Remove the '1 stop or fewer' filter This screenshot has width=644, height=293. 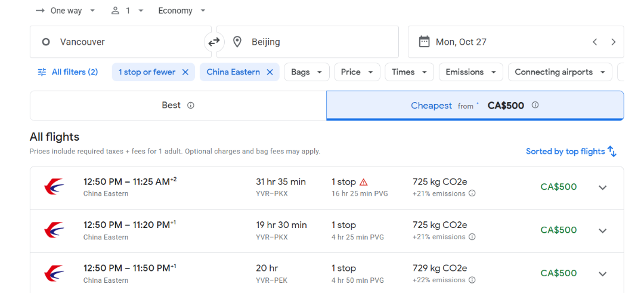click(185, 72)
